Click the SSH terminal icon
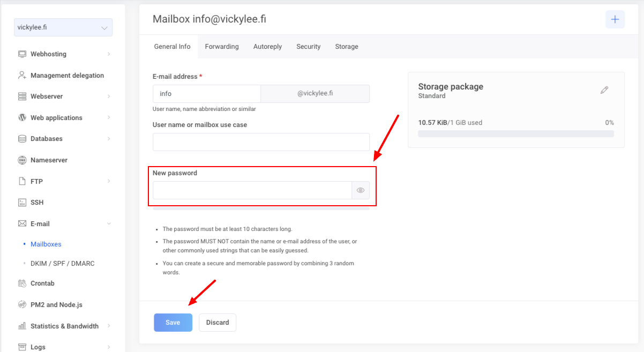 (22, 203)
